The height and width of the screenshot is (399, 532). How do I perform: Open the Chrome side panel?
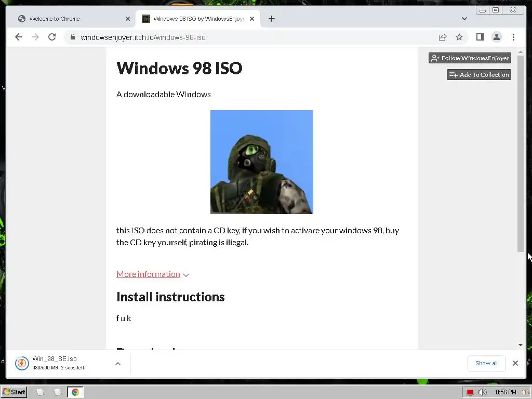point(480,37)
